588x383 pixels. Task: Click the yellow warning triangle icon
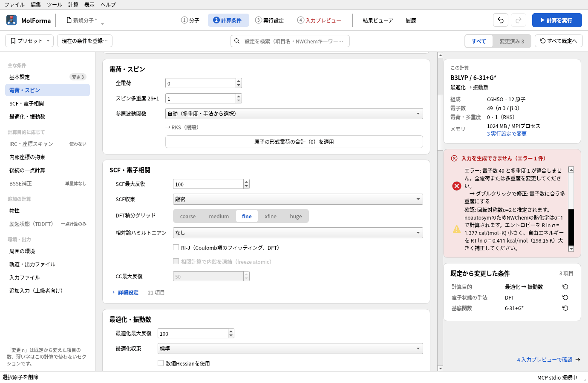pos(457,229)
